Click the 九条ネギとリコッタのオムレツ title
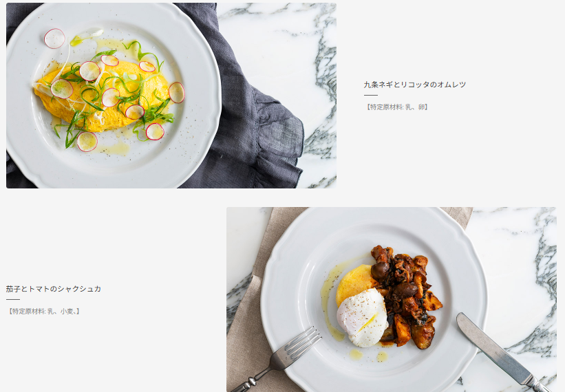 415,85
